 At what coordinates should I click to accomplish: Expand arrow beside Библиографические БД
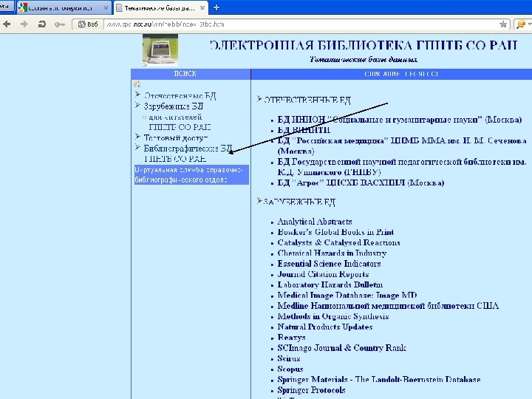click(x=137, y=147)
